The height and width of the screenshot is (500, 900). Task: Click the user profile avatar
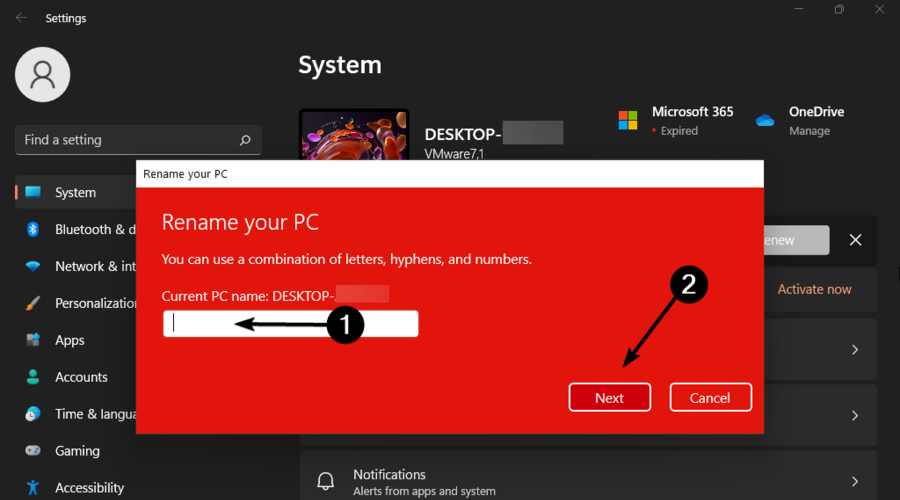click(x=43, y=74)
